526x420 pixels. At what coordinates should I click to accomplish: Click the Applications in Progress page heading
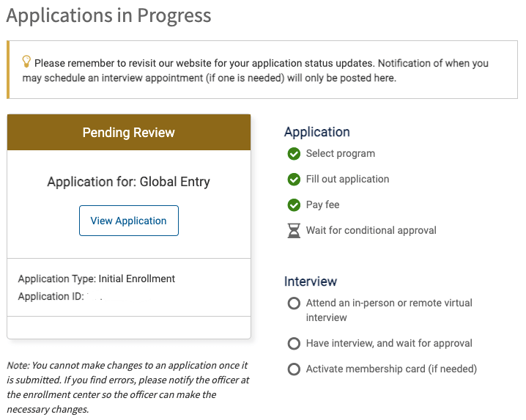[108, 15]
